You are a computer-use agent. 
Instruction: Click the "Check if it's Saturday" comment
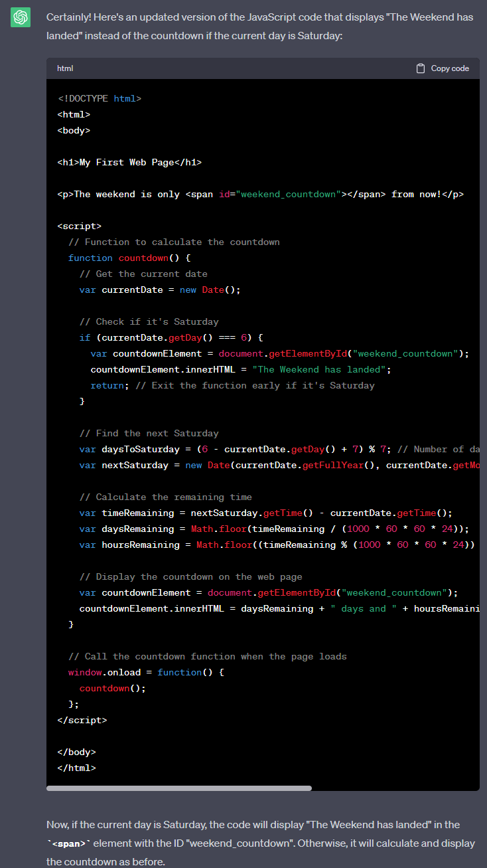click(x=149, y=321)
